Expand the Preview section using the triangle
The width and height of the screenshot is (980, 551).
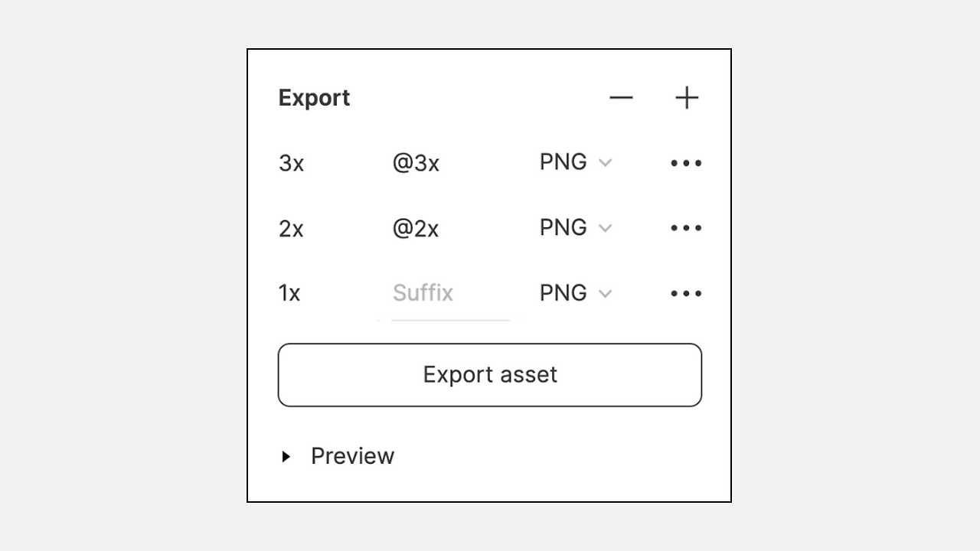286,457
